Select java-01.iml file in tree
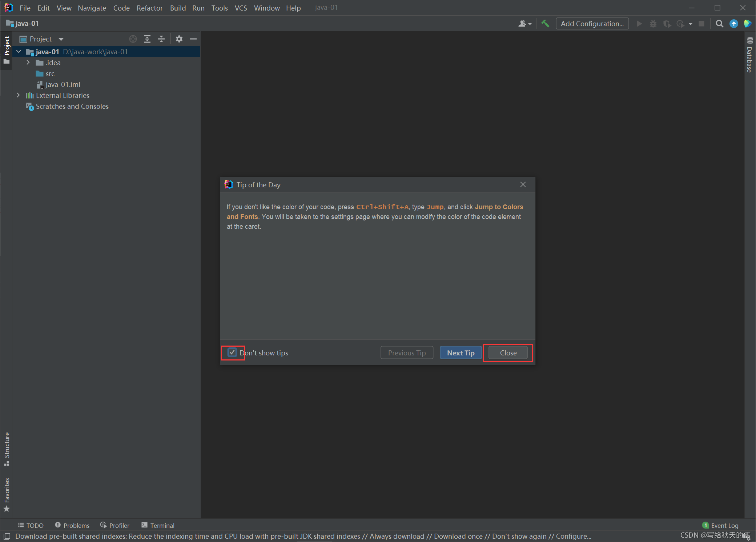 [x=63, y=84]
